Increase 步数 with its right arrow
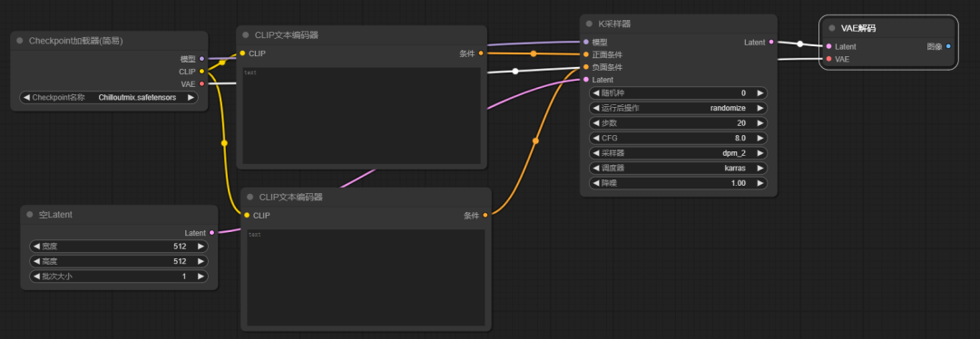 pos(760,123)
